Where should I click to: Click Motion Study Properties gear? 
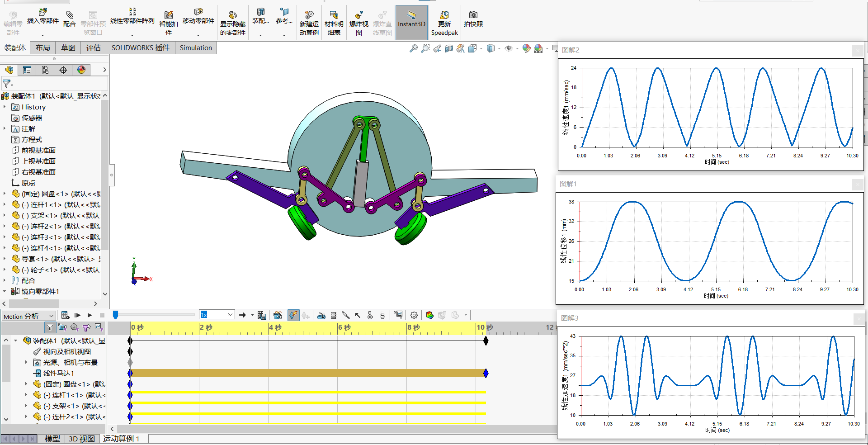(414, 315)
